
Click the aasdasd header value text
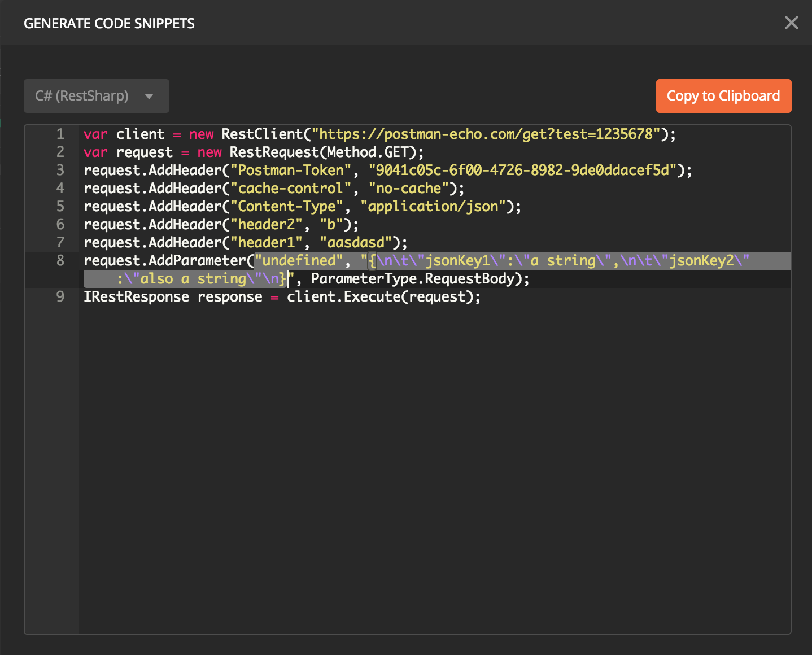[355, 242]
